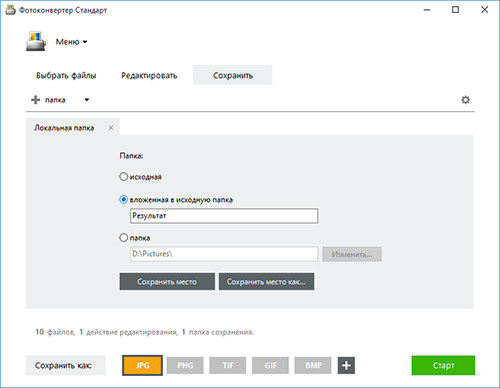Choose PNG as output format
The height and width of the screenshot is (388, 500).
pyautogui.click(x=185, y=365)
